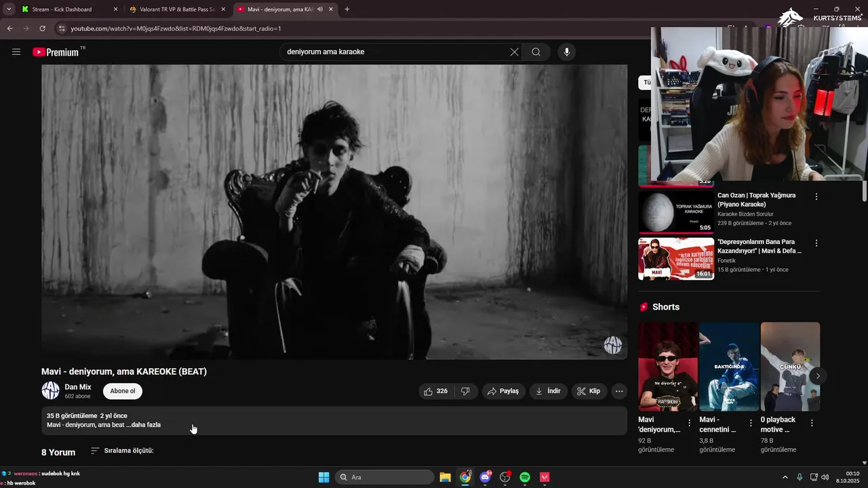Close the Mavi - deniyorum YouTube tab
Image resolution: width=868 pixels, height=488 pixels.
[331, 9]
